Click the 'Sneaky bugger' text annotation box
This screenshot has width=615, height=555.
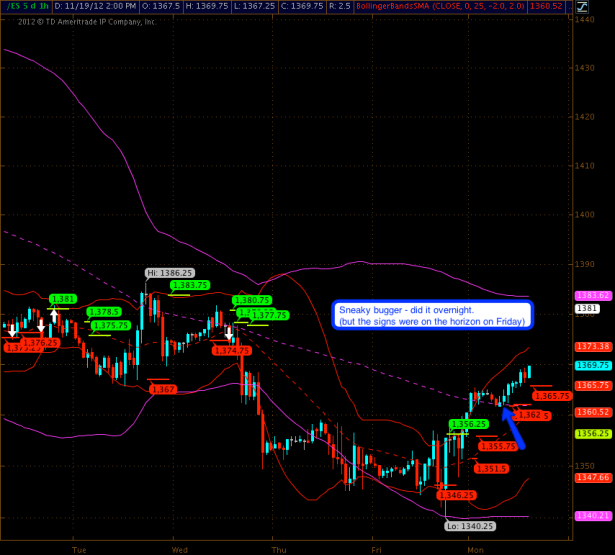click(432, 315)
